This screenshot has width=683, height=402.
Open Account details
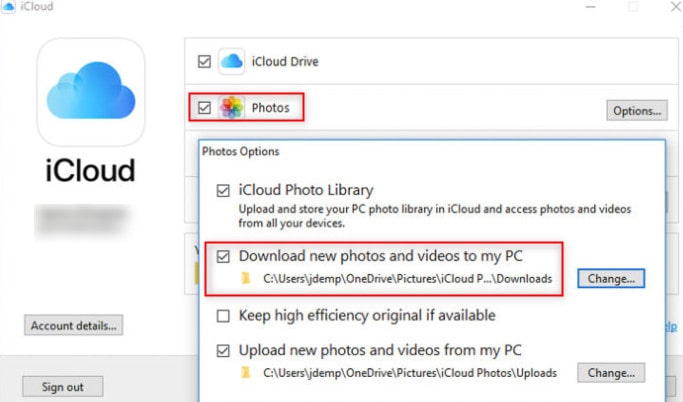point(74,325)
